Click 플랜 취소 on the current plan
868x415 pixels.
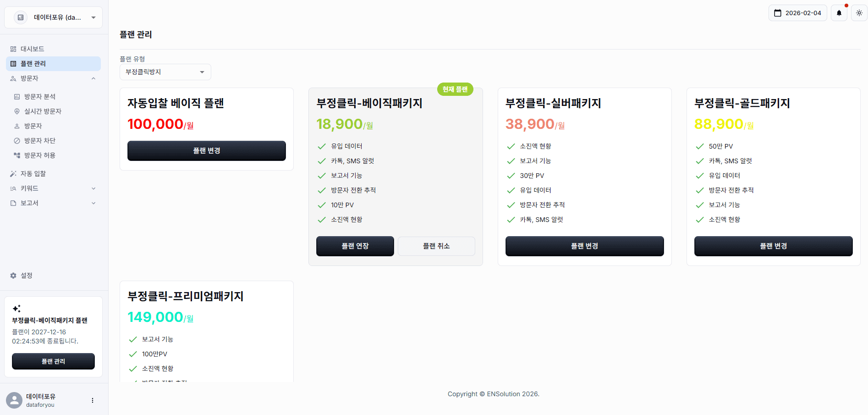pos(436,246)
